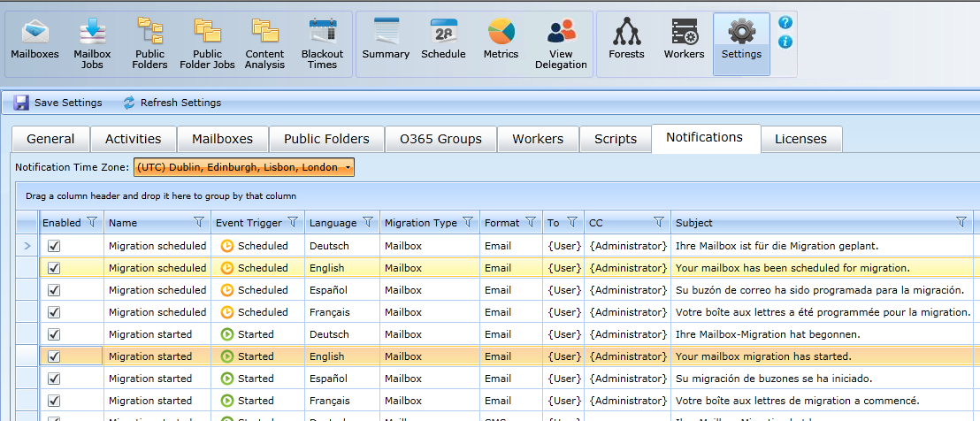Open the Workers view

(684, 42)
